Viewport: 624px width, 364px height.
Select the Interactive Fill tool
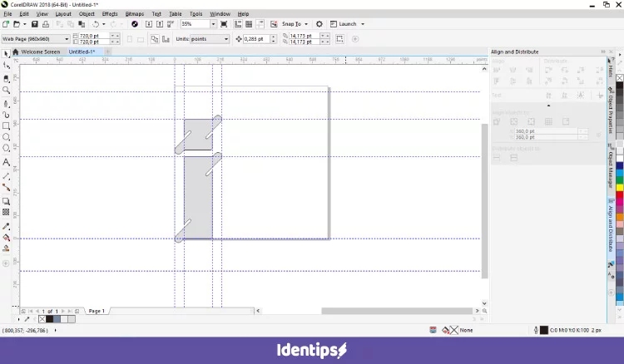[6, 237]
